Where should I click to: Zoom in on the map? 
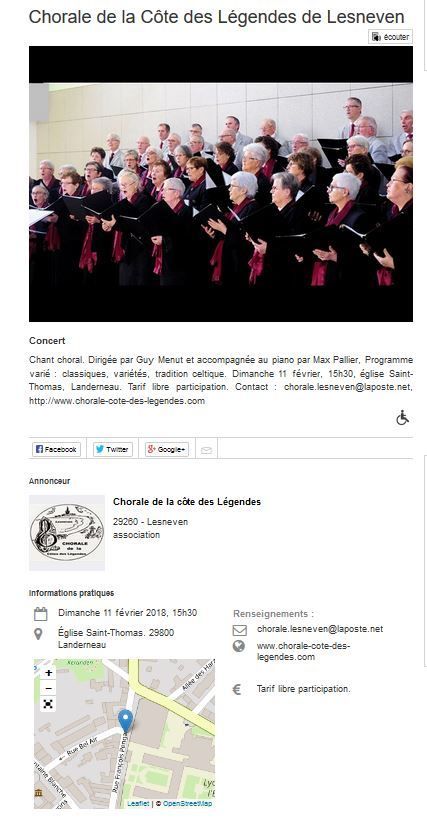(x=48, y=673)
